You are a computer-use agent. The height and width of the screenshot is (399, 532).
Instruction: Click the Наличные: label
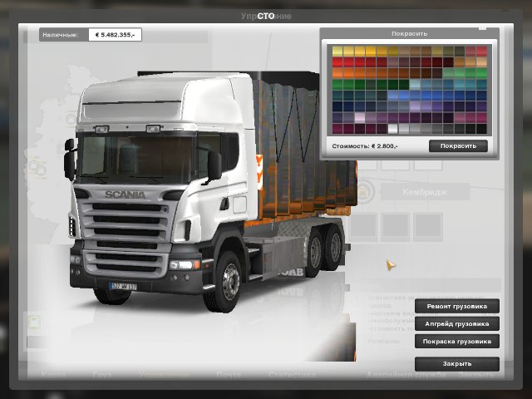coord(61,35)
